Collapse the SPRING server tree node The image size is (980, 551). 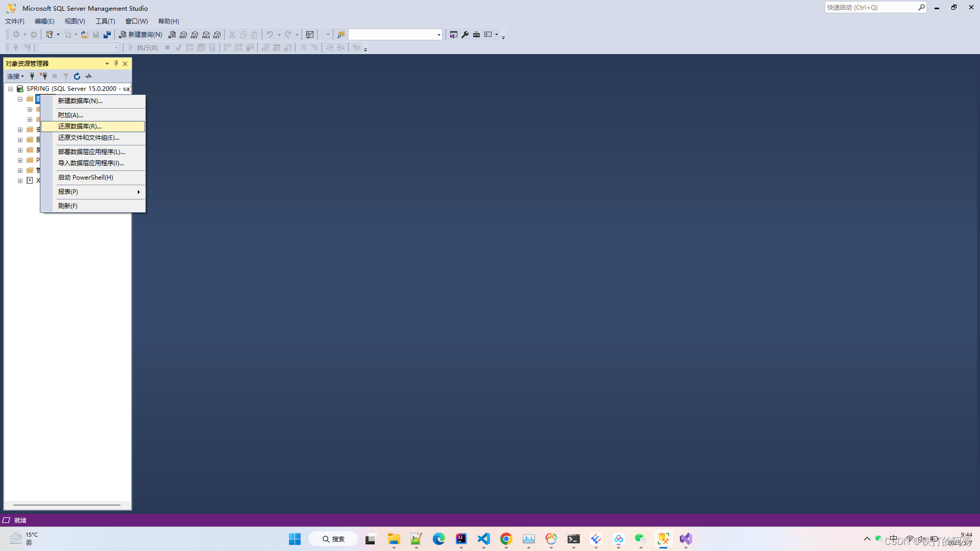coord(10,89)
